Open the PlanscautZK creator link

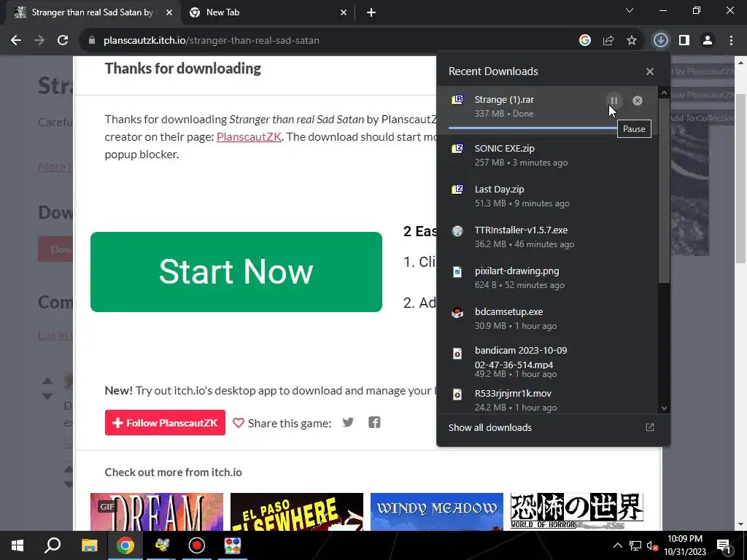[x=249, y=137]
